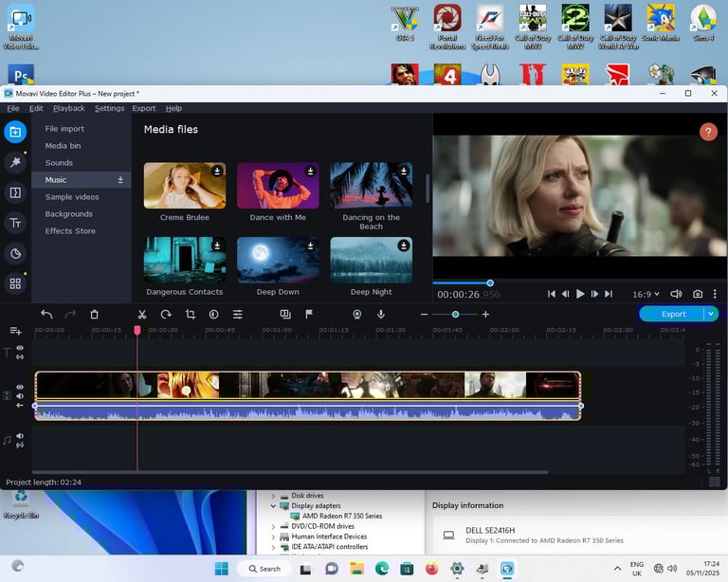Expand the Export options arrow
This screenshot has height=582, width=728.
(x=711, y=314)
